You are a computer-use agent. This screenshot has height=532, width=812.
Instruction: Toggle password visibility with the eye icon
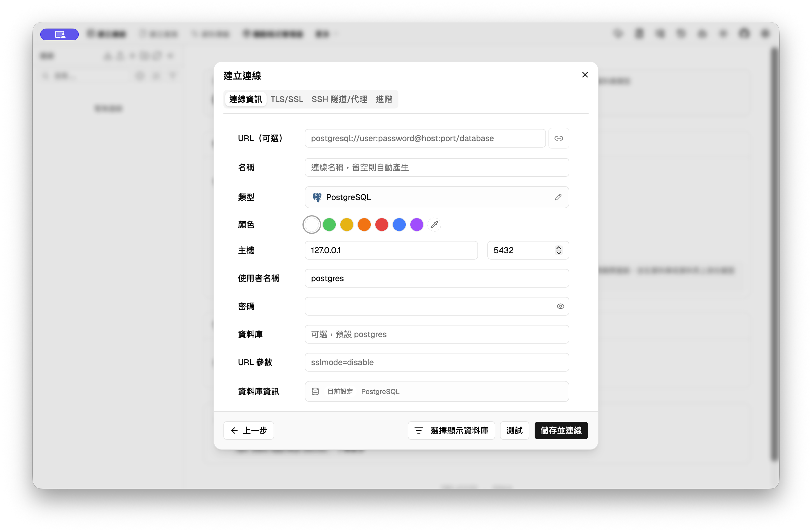(x=560, y=306)
